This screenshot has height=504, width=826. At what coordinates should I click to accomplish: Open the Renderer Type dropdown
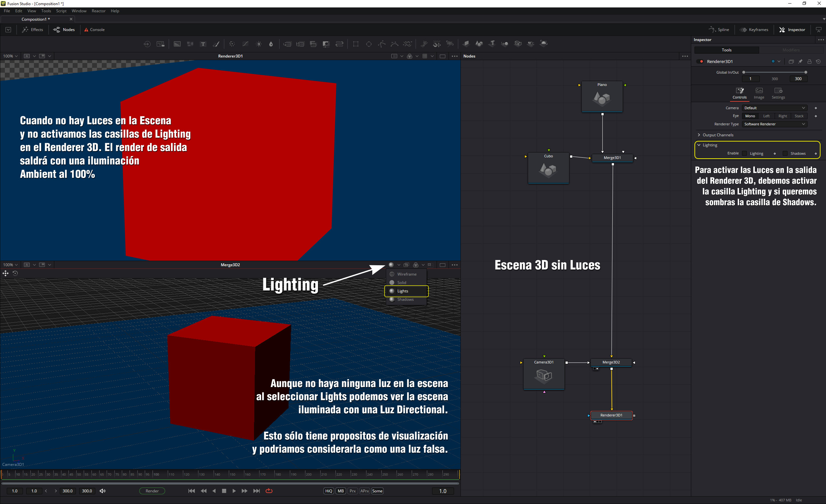pyautogui.click(x=774, y=124)
